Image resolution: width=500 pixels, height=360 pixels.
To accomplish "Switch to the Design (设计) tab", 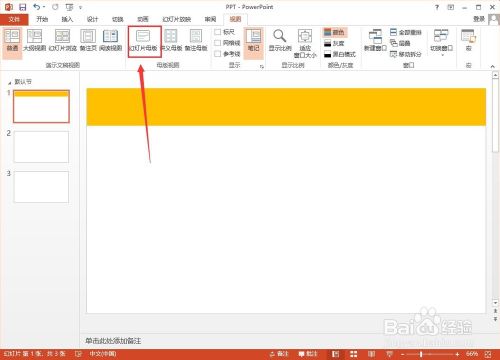I will point(92,19).
